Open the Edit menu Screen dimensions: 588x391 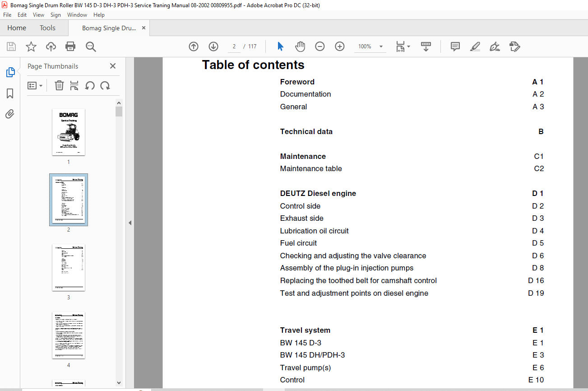tap(22, 15)
